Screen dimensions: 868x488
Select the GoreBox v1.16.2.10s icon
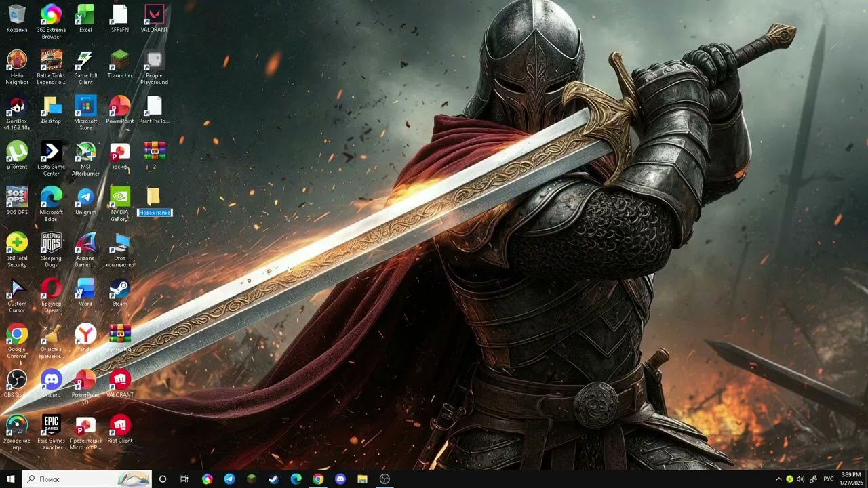pos(17,105)
